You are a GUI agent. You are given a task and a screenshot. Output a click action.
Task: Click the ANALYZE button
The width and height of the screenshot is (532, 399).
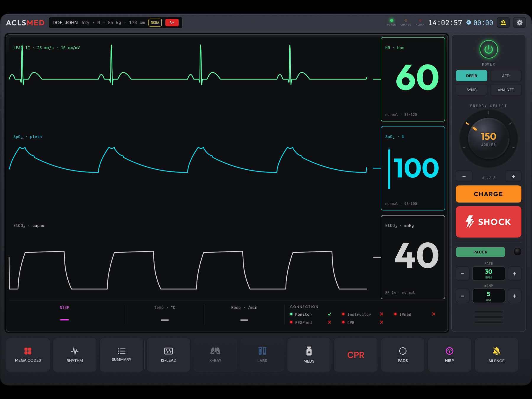506,90
